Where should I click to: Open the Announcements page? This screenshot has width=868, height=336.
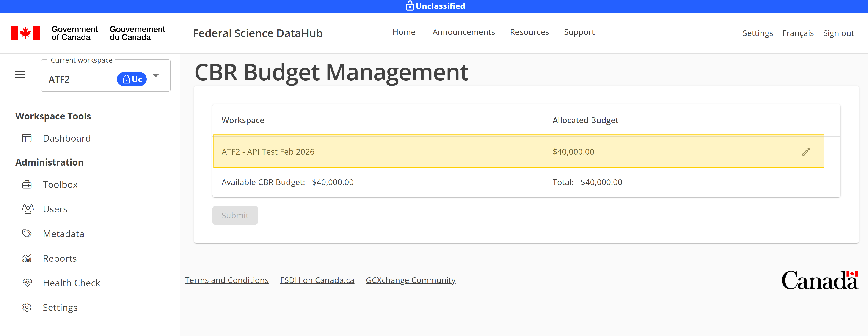(x=464, y=32)
